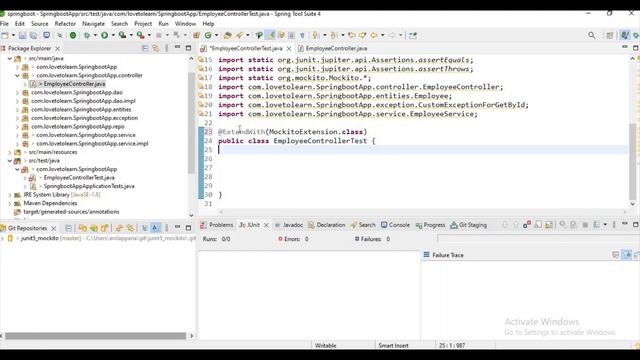Click Link with Editor icon in Package Explorer
Viewport: 640px width, 360px height.
[x=156, y=48]
